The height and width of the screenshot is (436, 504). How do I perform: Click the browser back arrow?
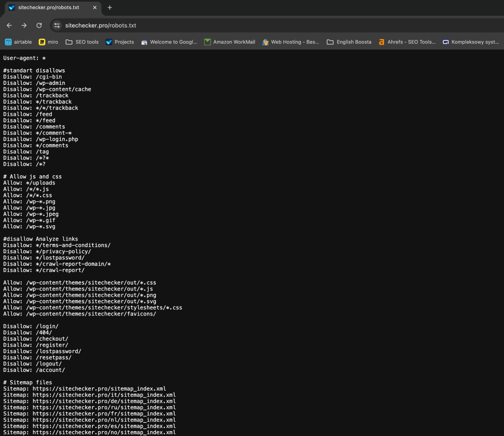pyautogui.click(x=9, y=25)
